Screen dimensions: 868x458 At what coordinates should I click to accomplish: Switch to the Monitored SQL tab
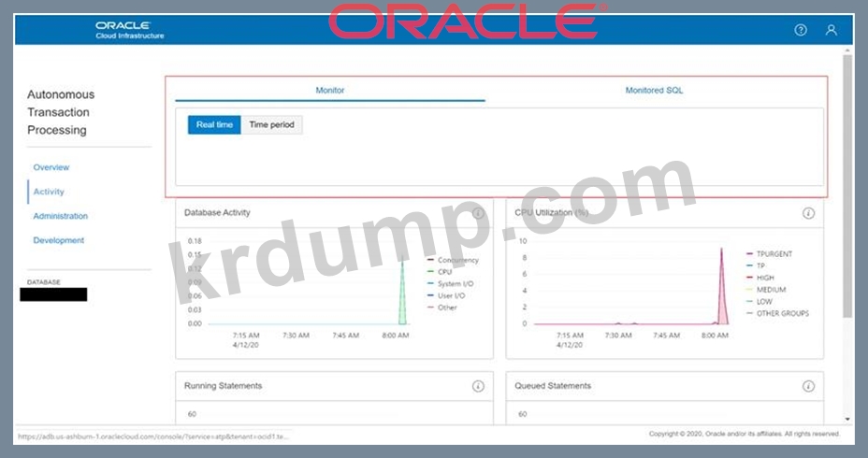click(x=654, y=90)
